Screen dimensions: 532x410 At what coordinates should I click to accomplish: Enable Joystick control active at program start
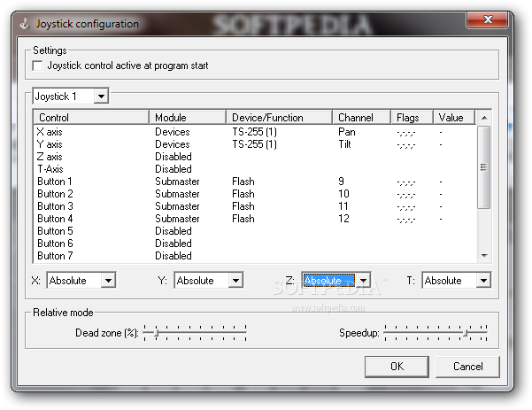pyautogui.click(x=37, y=66)
